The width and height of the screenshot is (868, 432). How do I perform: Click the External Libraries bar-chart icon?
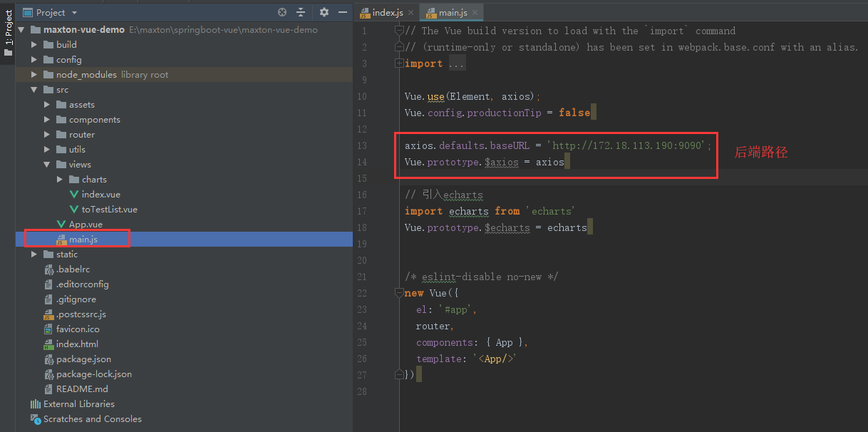(x=36, y=404)
